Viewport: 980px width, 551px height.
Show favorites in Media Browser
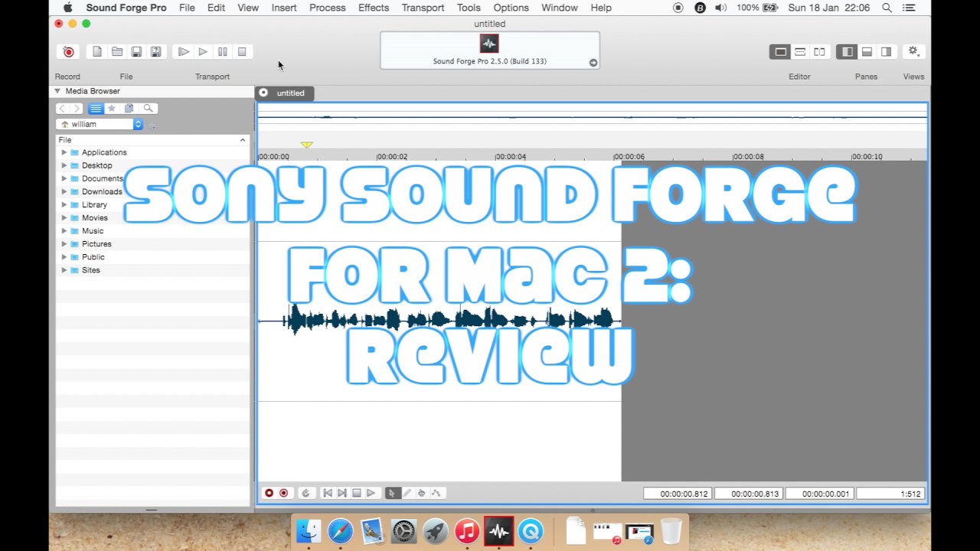pos(112,109)
